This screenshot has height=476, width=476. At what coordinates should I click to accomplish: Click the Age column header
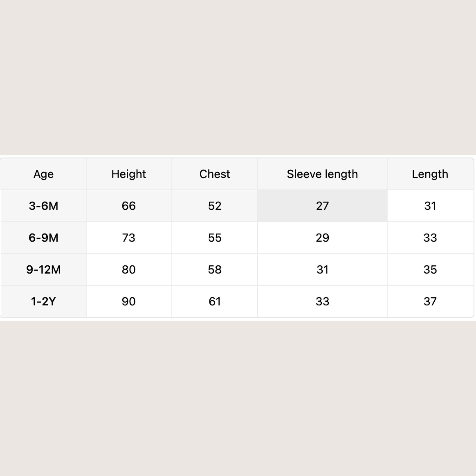(43, 174)
